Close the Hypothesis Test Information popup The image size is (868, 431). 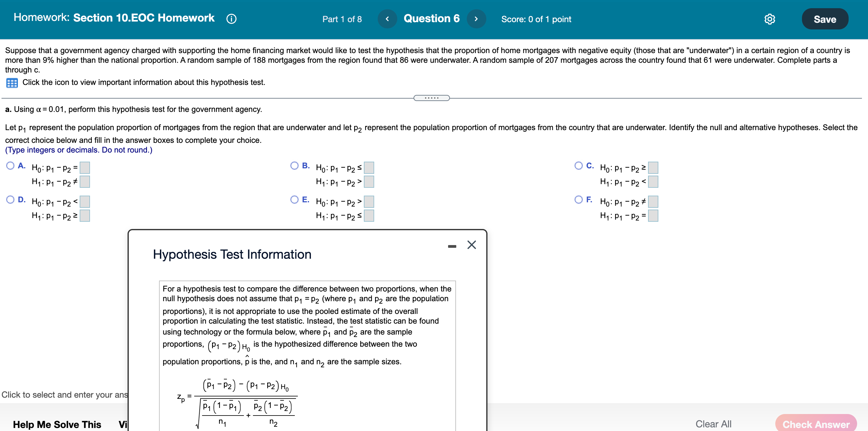tap(471, 245)
